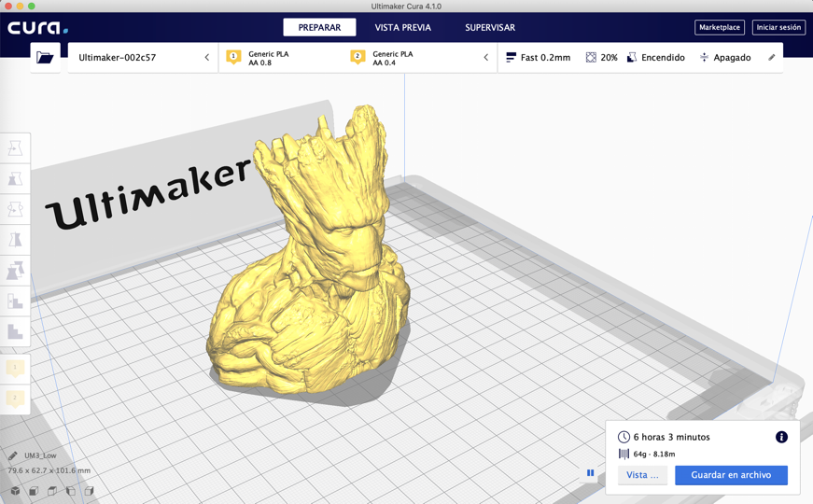Viewport: 813px width, 504px height.
Task: Select the Mirror tool
Action: (15, 240)
